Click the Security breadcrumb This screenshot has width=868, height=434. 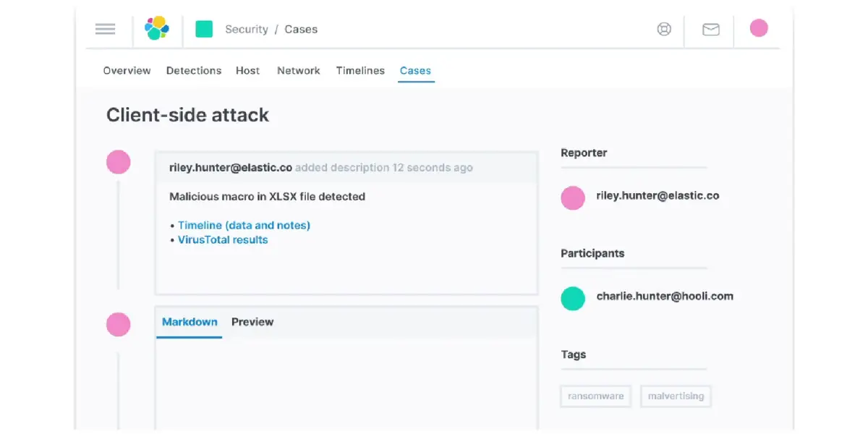[247, 30]
